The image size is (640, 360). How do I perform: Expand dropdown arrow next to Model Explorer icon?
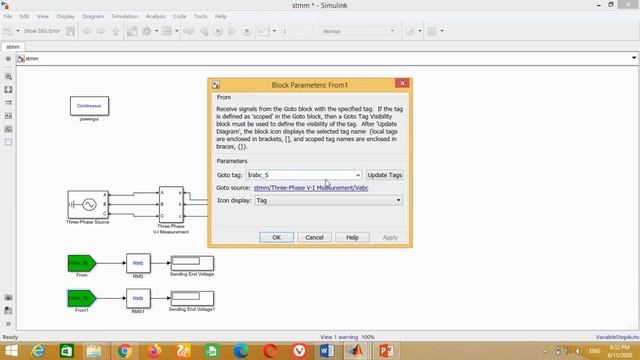pyautogui.click(x=176, y=31)
